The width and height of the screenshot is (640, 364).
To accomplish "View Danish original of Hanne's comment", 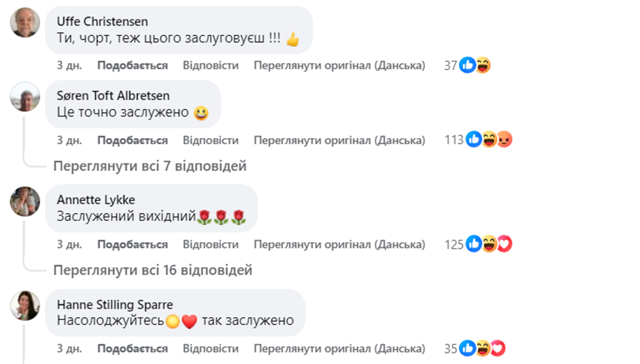I will 339,349.
